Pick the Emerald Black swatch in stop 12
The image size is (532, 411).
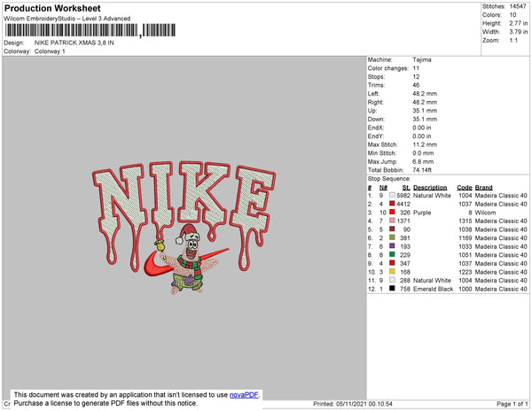(392, 289)
